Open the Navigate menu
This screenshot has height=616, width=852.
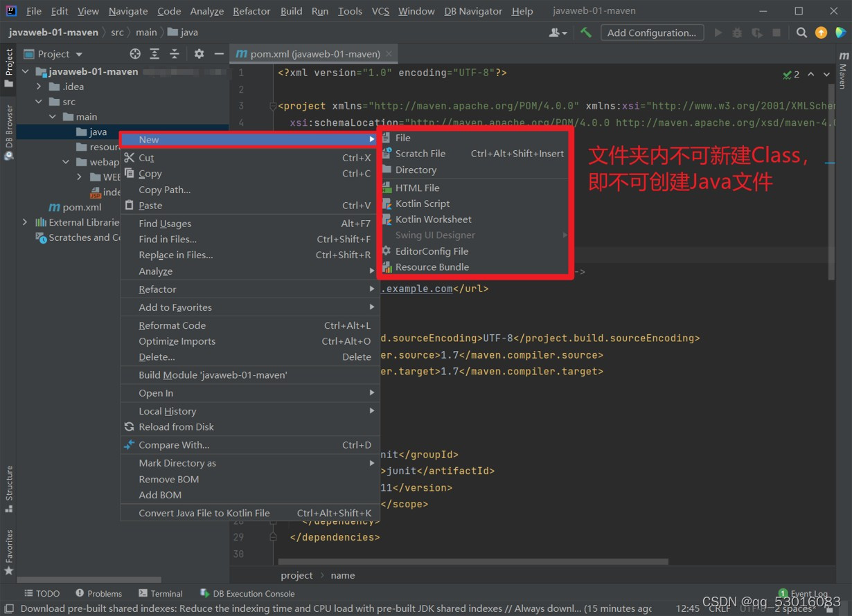pos(128,11)
